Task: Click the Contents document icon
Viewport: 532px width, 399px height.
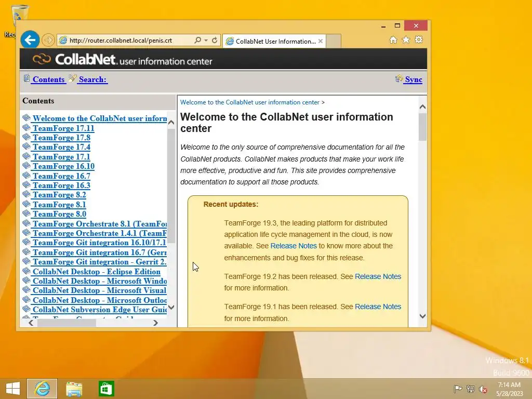Action: tap(26, 78)
